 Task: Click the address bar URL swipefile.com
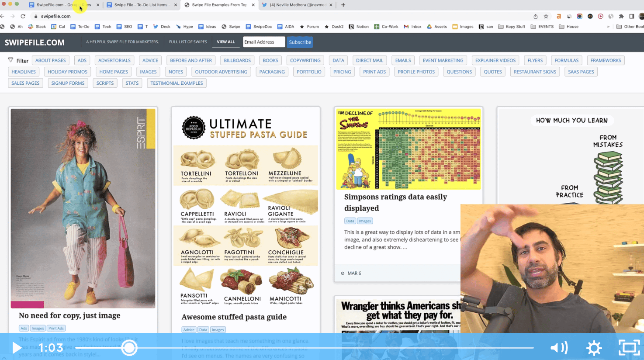click(55, 16)
